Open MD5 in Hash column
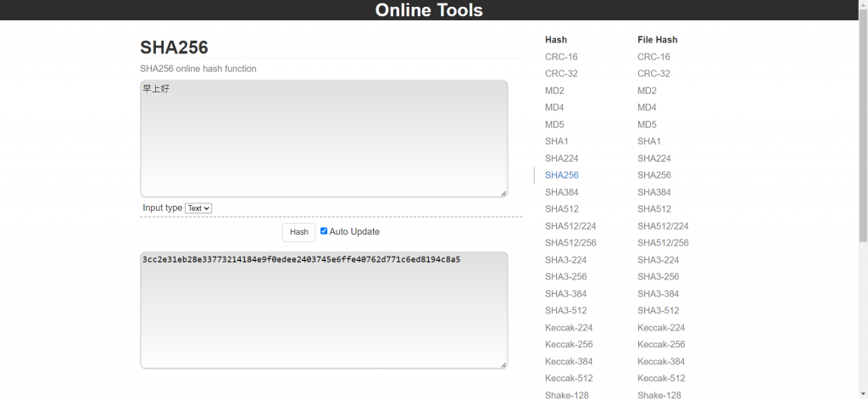This screenshot has width=868, height=399. (554, 125)
